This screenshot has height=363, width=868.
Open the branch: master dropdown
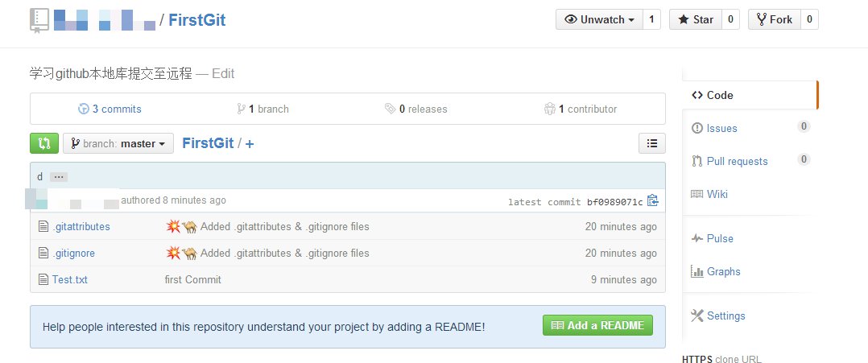[x=118, y=143]
